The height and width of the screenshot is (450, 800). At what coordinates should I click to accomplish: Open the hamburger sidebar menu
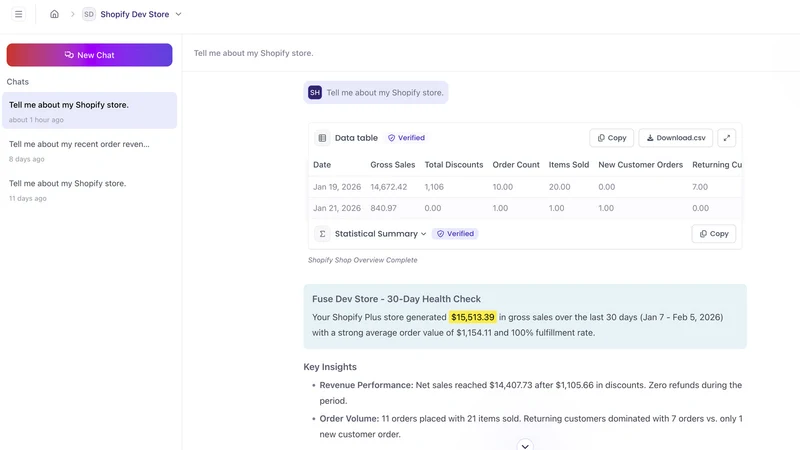pyautogui.click(x=18, y=14)
